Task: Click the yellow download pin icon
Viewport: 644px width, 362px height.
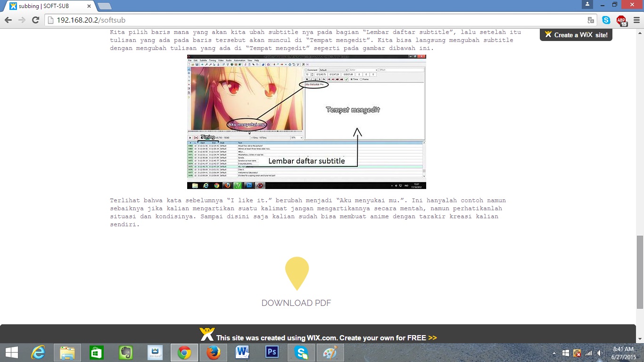Action: pos(297,273)
